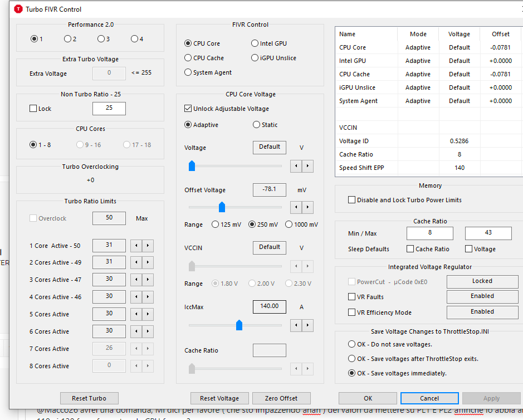Click the Turbo Ratio Limits Max value box
The width and height of the screenshot is (523, 420).
pyautogui.click(x=109, y=218)
